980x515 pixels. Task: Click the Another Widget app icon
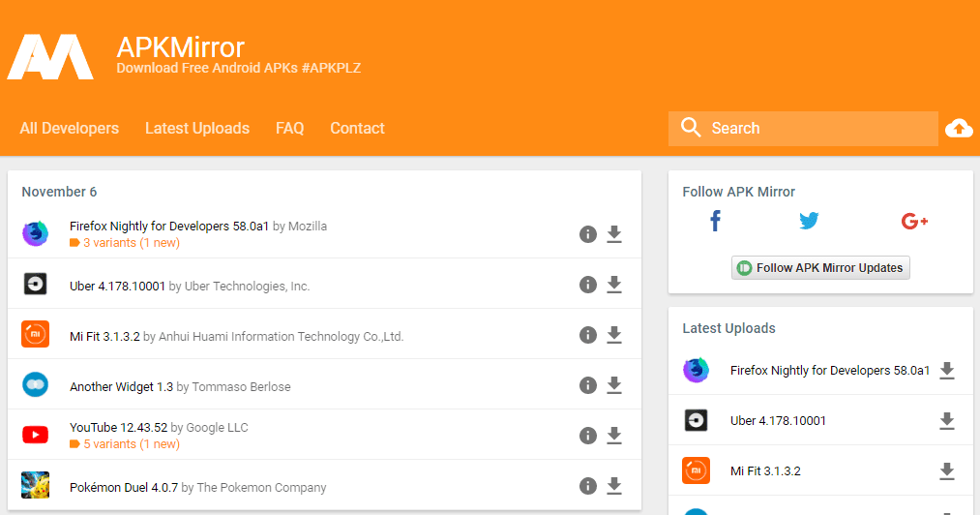point(36,385)
